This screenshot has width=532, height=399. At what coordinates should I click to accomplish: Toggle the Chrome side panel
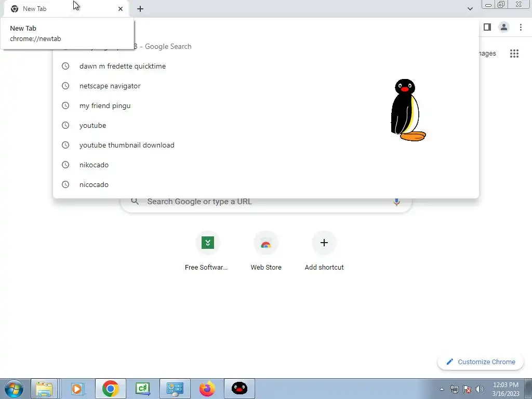point(487,27)
